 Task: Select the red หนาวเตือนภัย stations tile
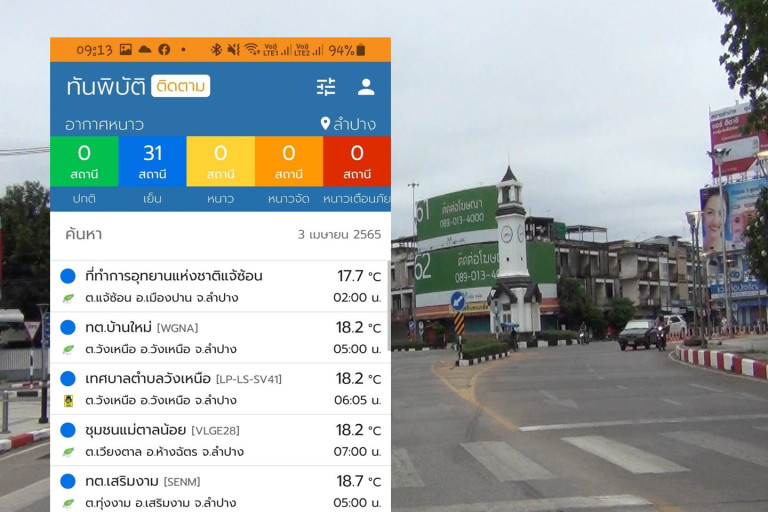point(357,161)
